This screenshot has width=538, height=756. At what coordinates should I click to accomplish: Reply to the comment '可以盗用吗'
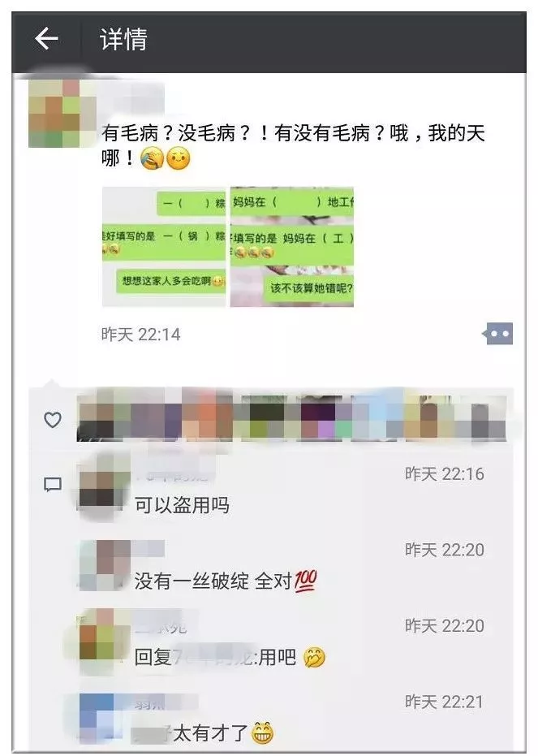(x=182, y=505)
